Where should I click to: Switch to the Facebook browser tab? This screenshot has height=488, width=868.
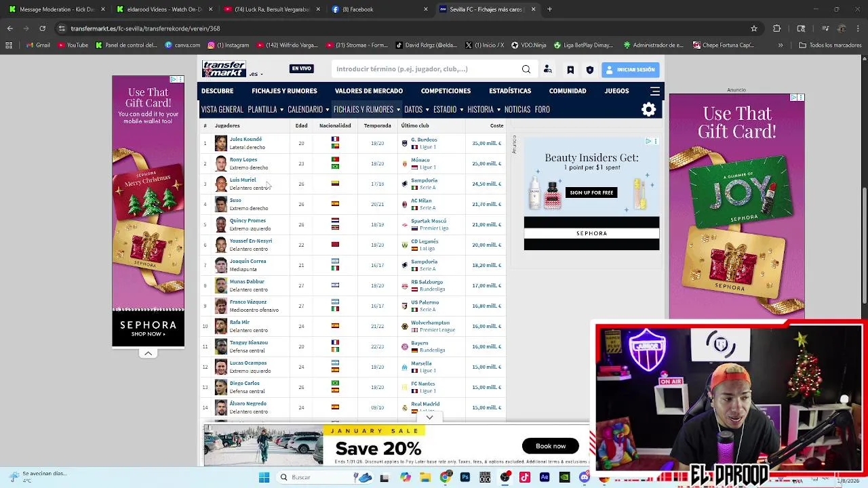380,9
